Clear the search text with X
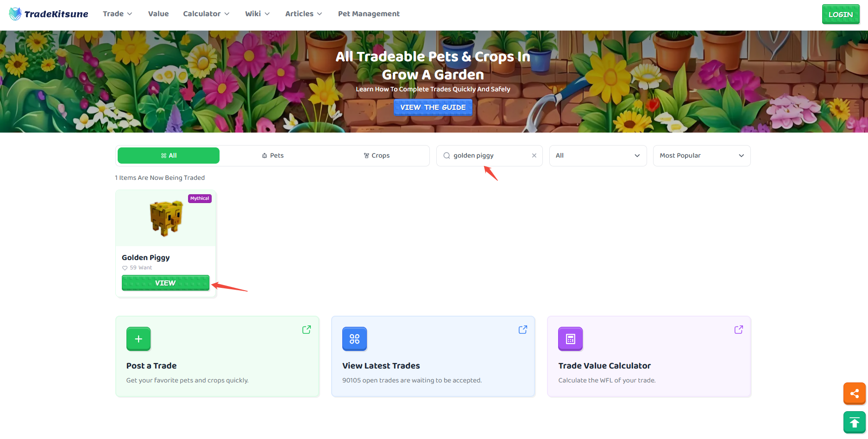 [534, 156]
